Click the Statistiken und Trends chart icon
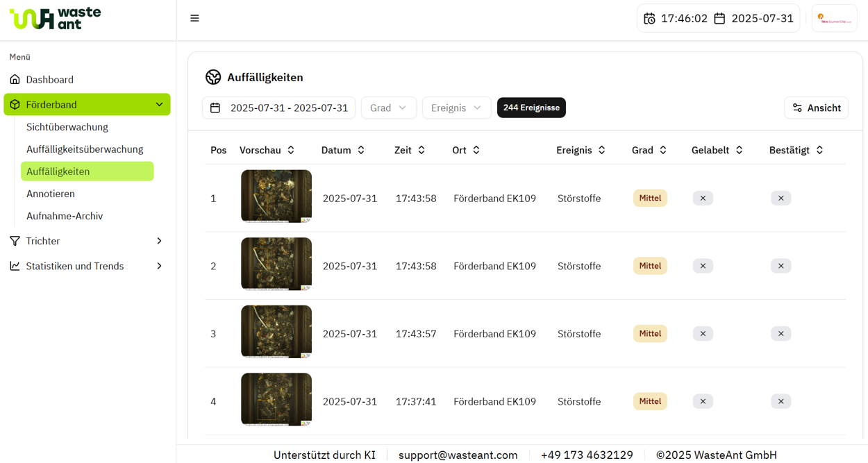The width and height of the screenshot is (868, 463). tap(15, 266)
